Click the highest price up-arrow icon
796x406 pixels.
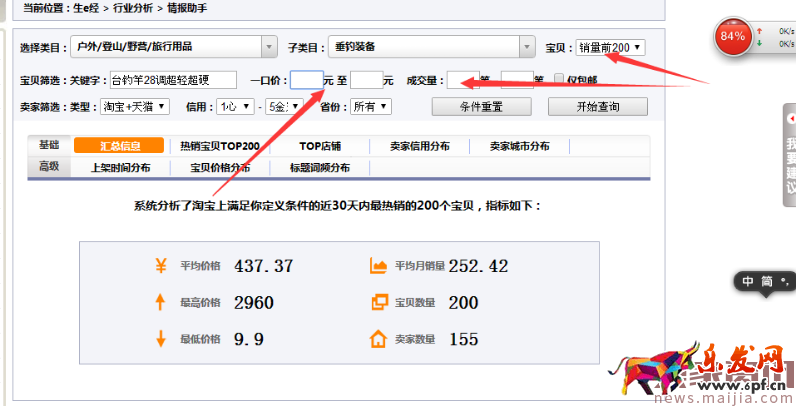pyautogui.click(x=160, y=302)
